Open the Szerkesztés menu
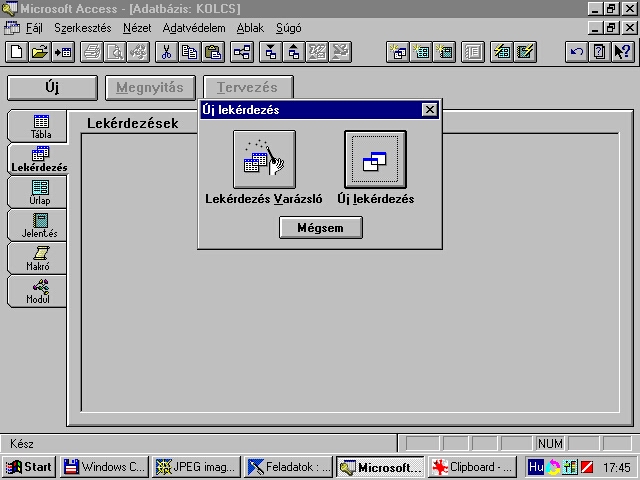Viewport: 640px width, 480px height. pos(82,28)
